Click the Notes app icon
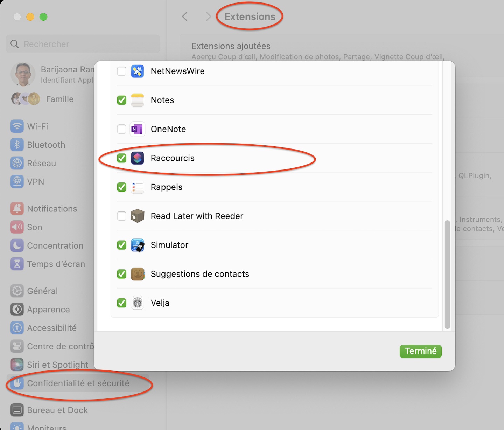Viewport: 504px width, 430px height. pos(138,100)
